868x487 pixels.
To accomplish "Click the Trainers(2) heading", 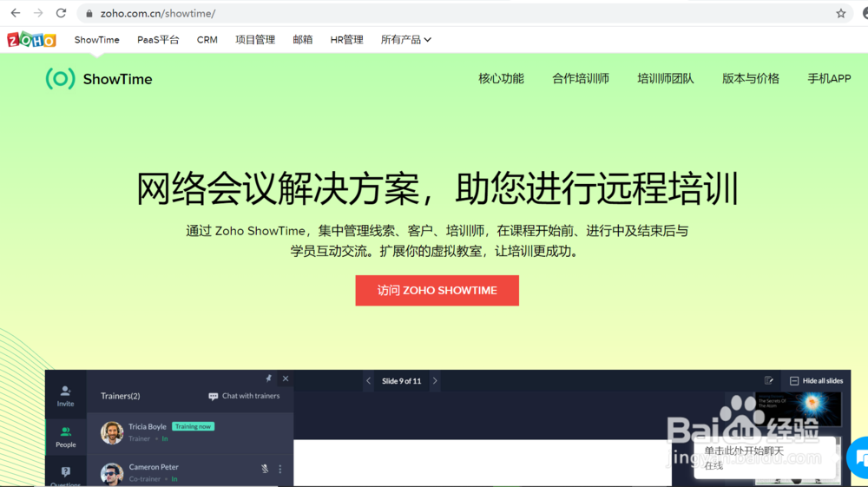I will [120, 396].
